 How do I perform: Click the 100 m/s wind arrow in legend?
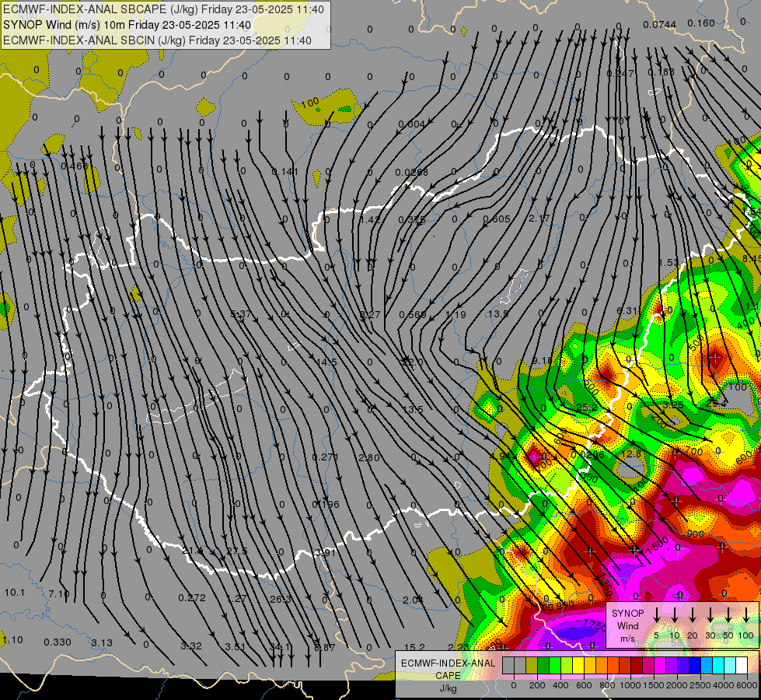click(x=746, y=615)
